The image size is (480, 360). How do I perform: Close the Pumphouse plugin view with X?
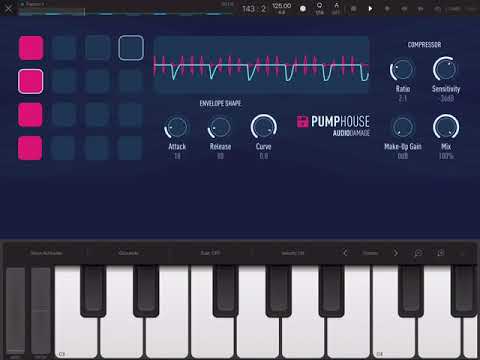(x=8, y=9)
